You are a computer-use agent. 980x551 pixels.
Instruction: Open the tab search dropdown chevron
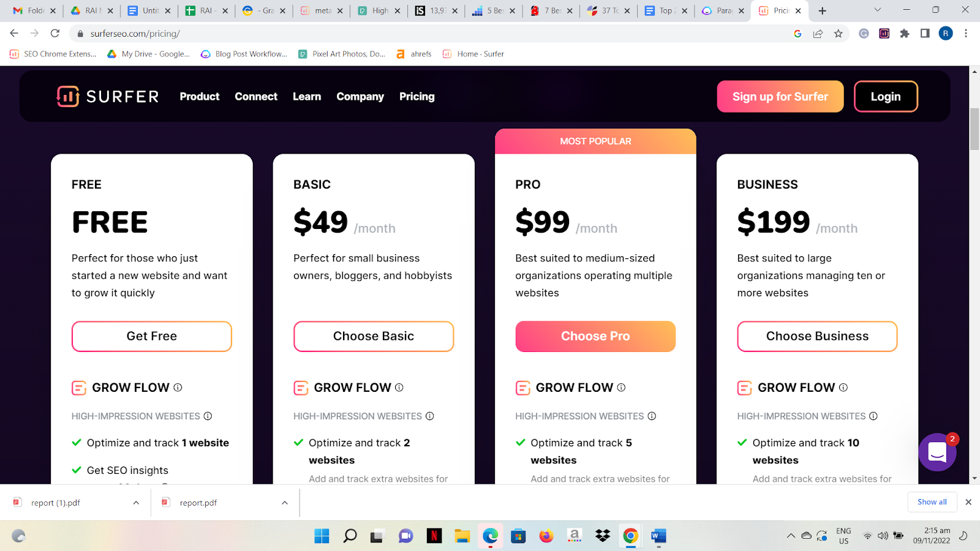(877, 10)
